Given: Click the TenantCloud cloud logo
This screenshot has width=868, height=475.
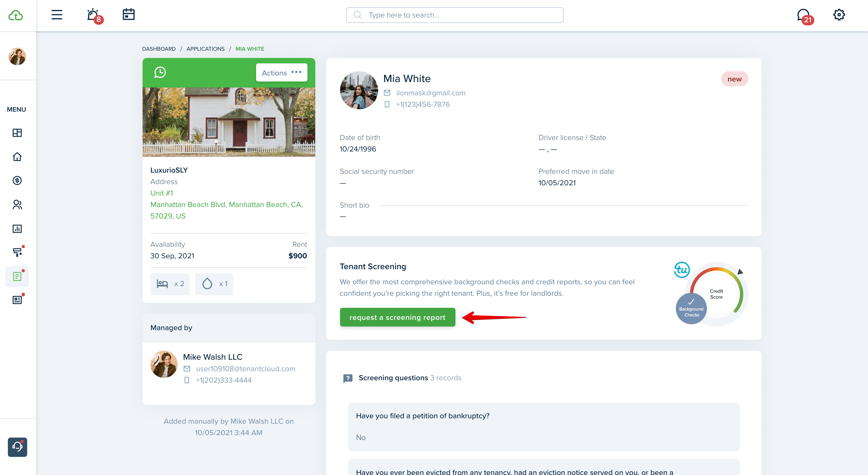Looking at the screenshot, I should (16, 15).
